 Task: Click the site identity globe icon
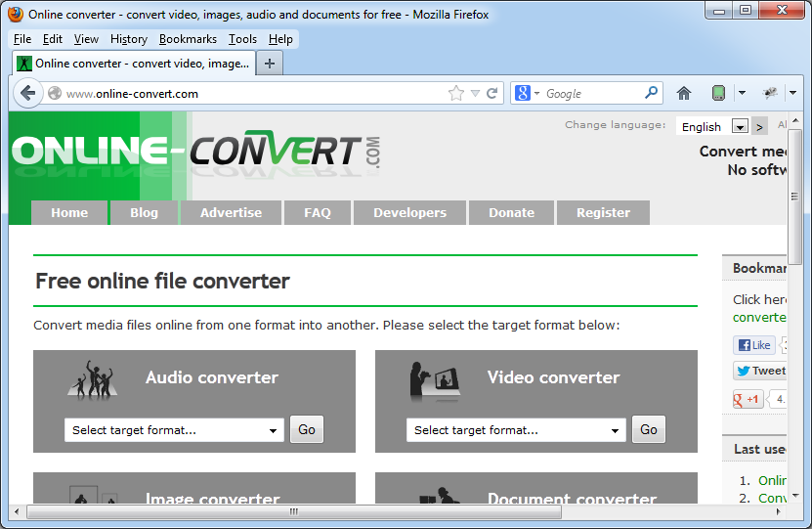tap(55, 93)
